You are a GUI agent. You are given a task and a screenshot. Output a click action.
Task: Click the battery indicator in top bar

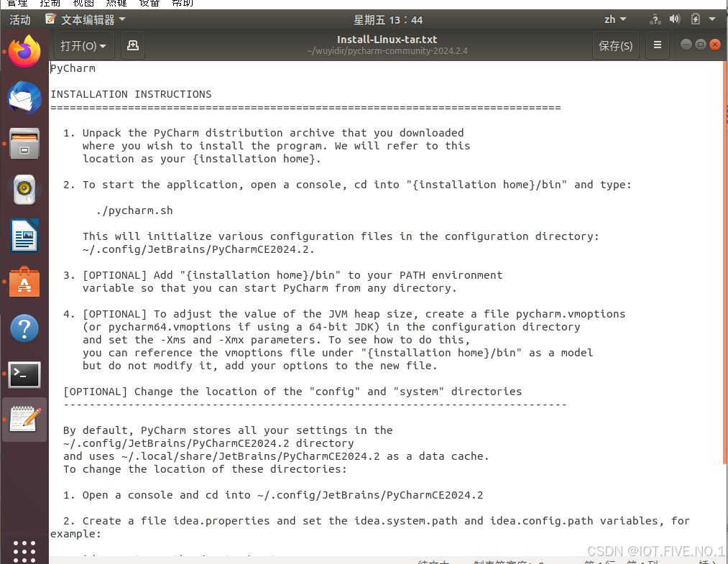696,19
